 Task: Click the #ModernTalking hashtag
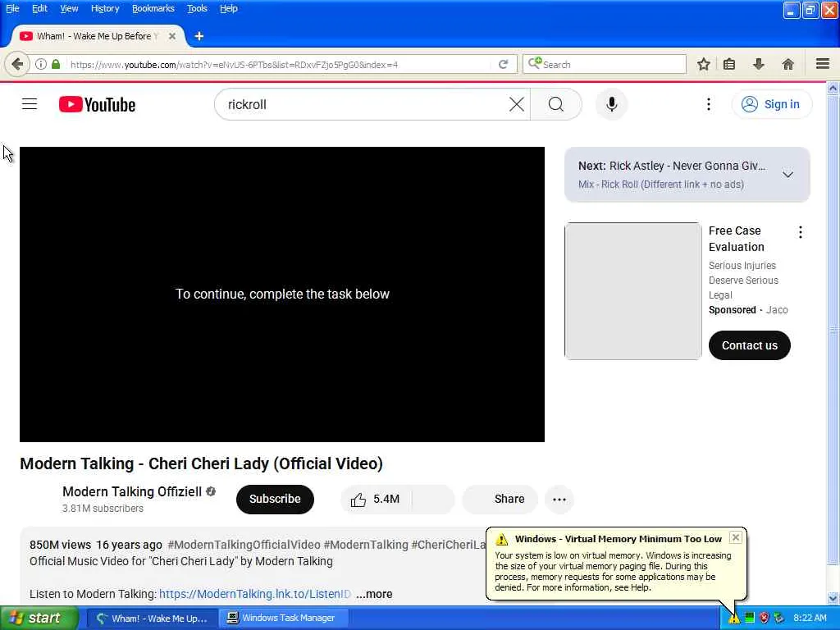[366, 545]
